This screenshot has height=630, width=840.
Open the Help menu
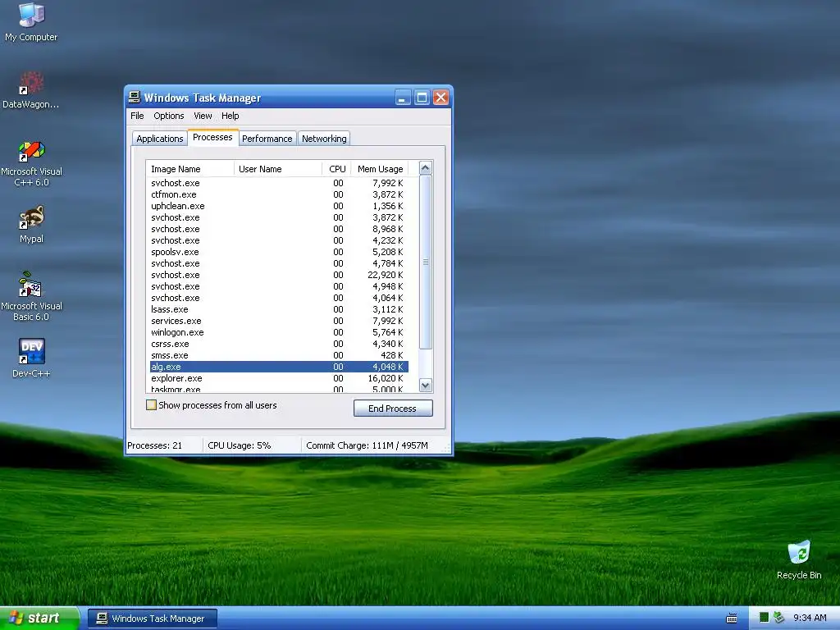pyautogui.click(x=231, y=116)
